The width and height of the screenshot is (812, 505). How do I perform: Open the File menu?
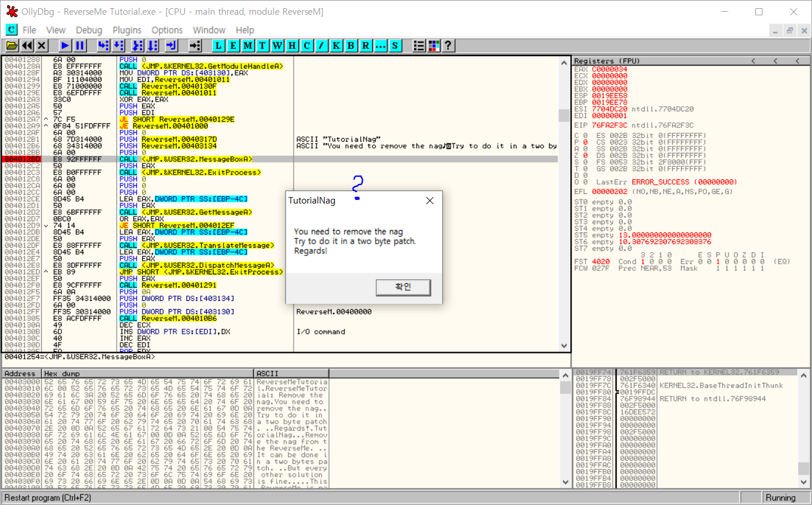pyautogui.click(x=29, y=30)
